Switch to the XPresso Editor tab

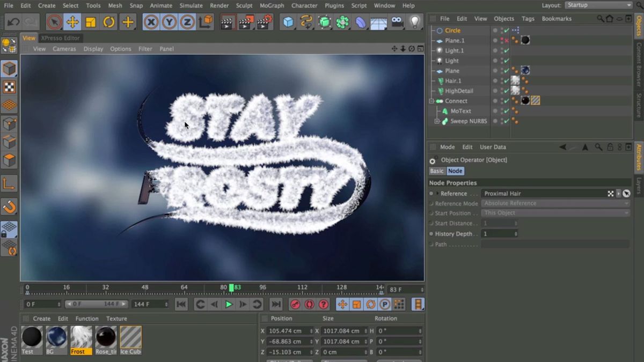[61, 38]
